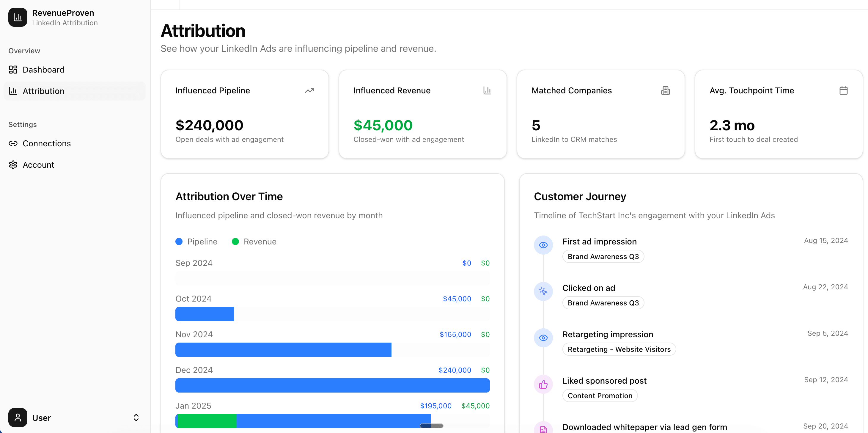Click the buildings icon on Matched Companies card
Screen dimensions: 868x433
pos(665,90)
